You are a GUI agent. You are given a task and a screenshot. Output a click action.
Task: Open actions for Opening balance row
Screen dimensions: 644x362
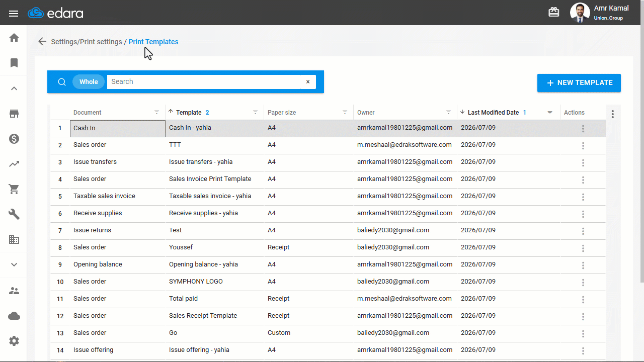click(583, 265)
